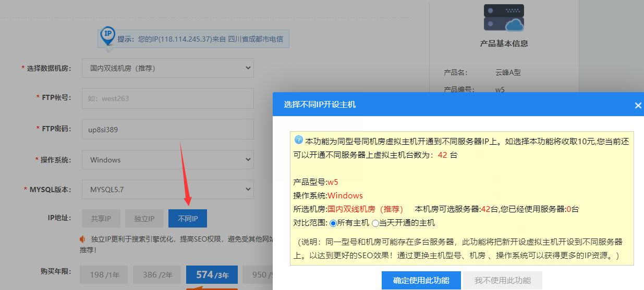Close the 选择不同IP开设主机 dialog
Screen dimensions: 644x290
[638, 105]
